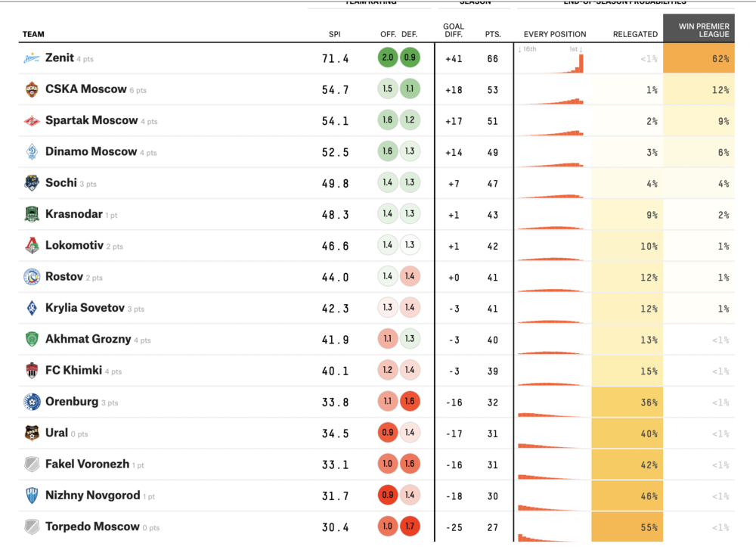Click the Krylia Sovetov club logo
756x553 pixels.
31,308
